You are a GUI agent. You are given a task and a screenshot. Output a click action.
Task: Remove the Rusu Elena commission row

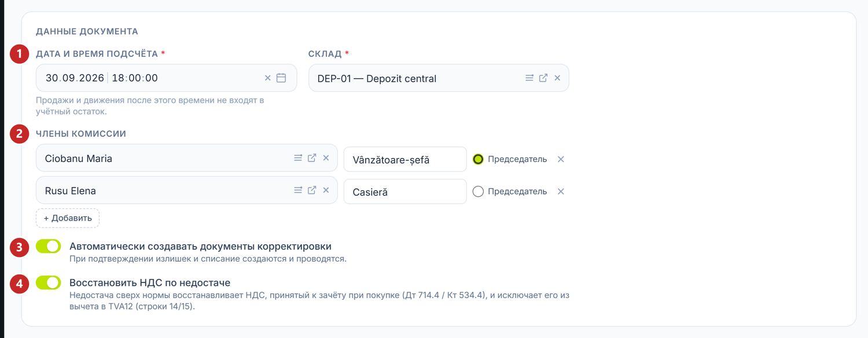click(x=561, y=192)
